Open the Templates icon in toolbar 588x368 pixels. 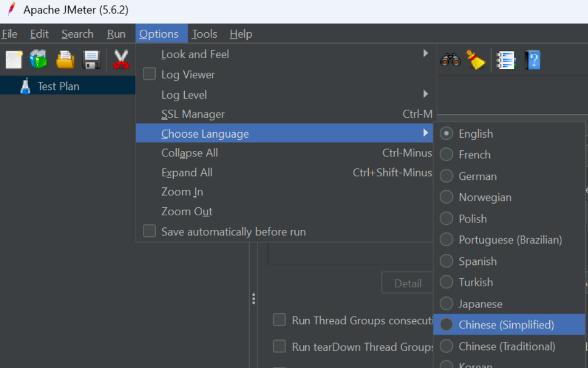[38, 59]
